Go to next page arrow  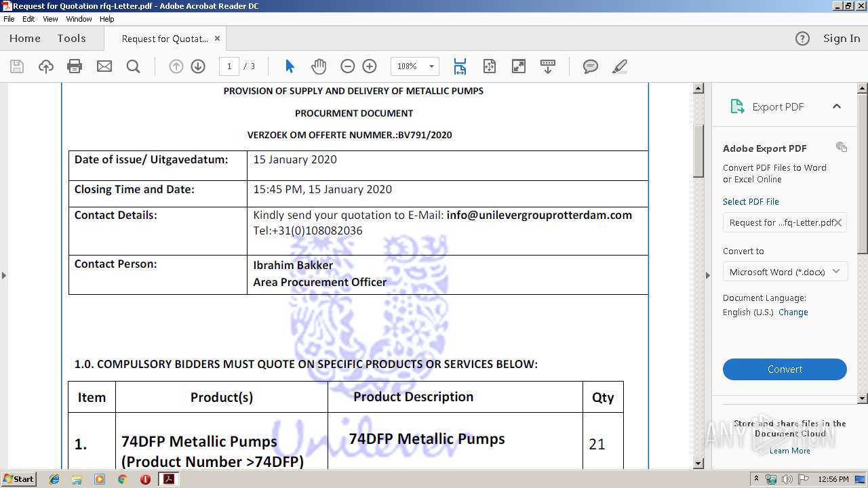pyautogui.click(x=198, y=66)
